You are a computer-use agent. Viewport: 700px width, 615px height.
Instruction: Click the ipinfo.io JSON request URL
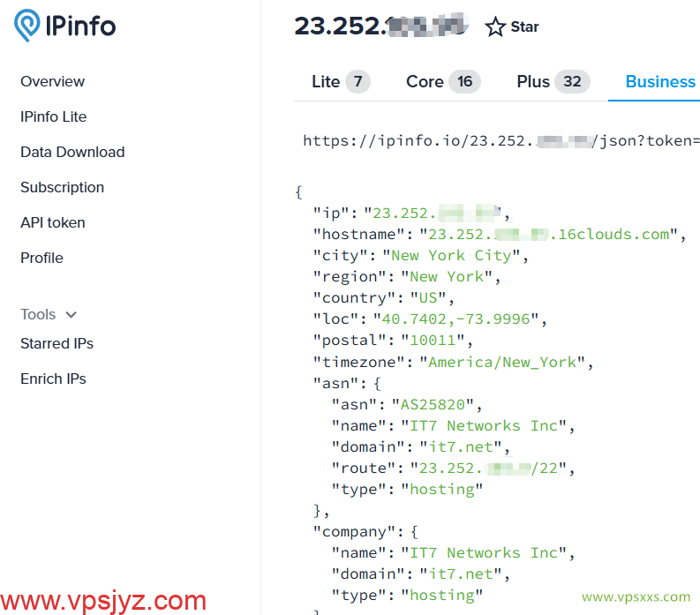(501, 141)
